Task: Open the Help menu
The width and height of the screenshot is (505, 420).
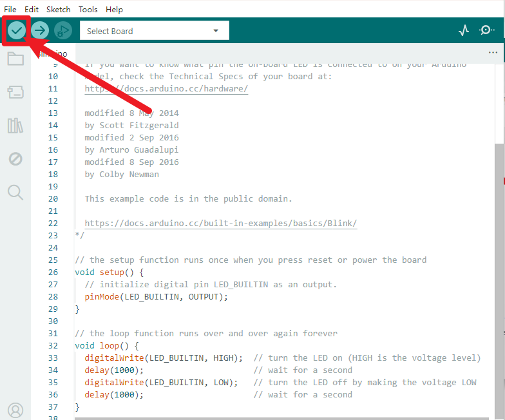Action: tap(114, 9)
